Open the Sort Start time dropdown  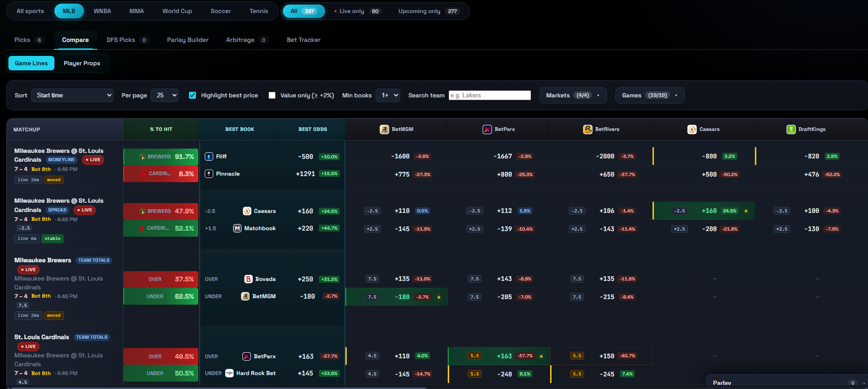click(72, 95)
